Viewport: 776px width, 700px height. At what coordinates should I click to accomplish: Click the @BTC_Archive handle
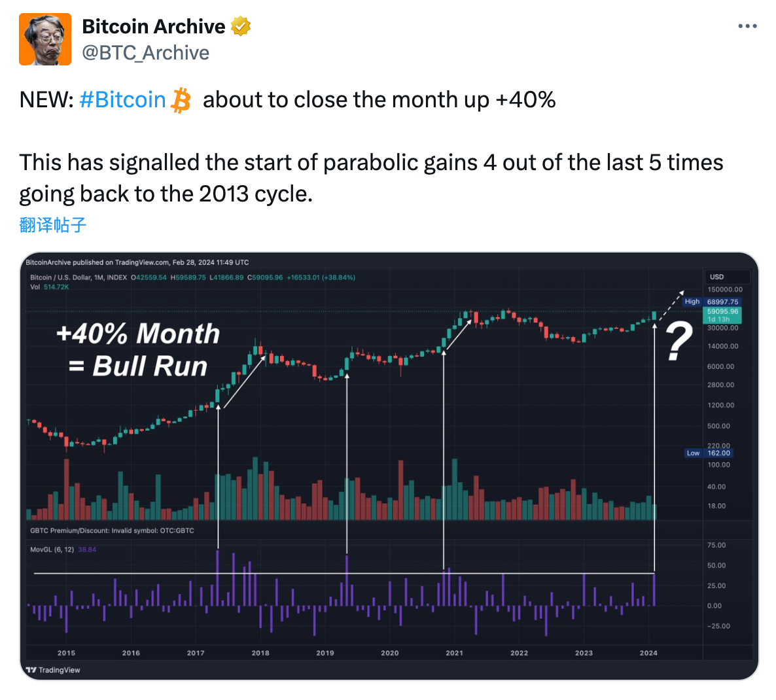pyautogui.click(x=145, y=53)
